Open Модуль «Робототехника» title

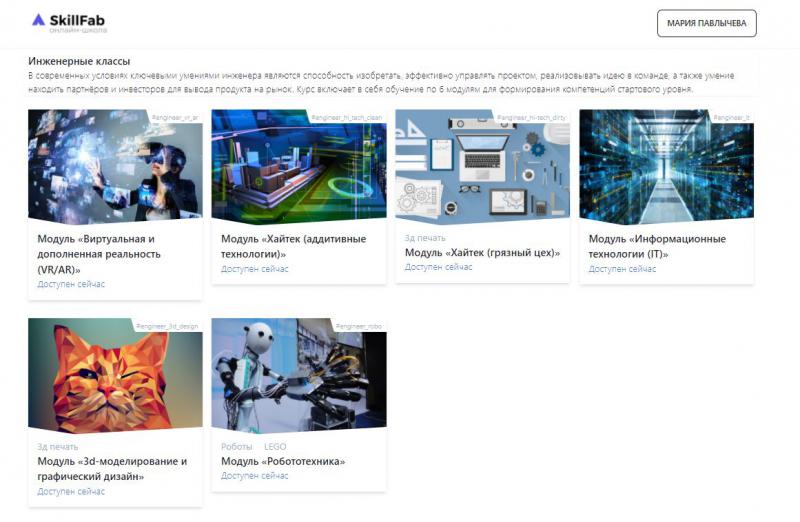[x=283, y=461]
